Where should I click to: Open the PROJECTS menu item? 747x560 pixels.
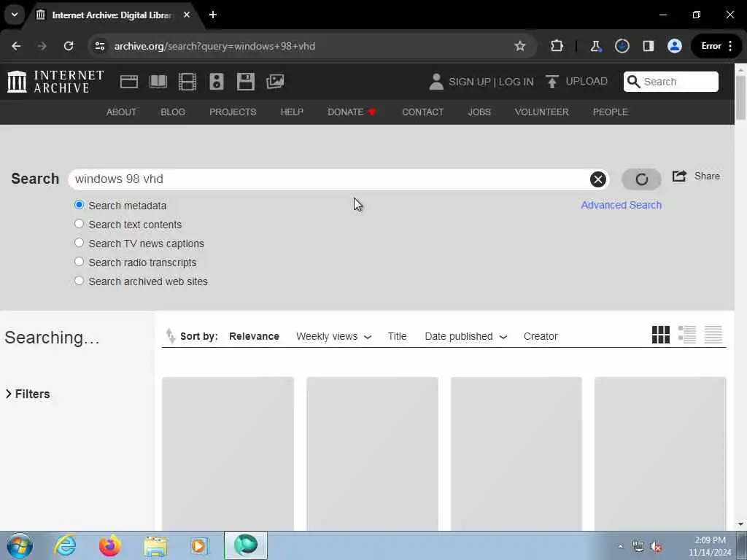[x=233, y=112]
